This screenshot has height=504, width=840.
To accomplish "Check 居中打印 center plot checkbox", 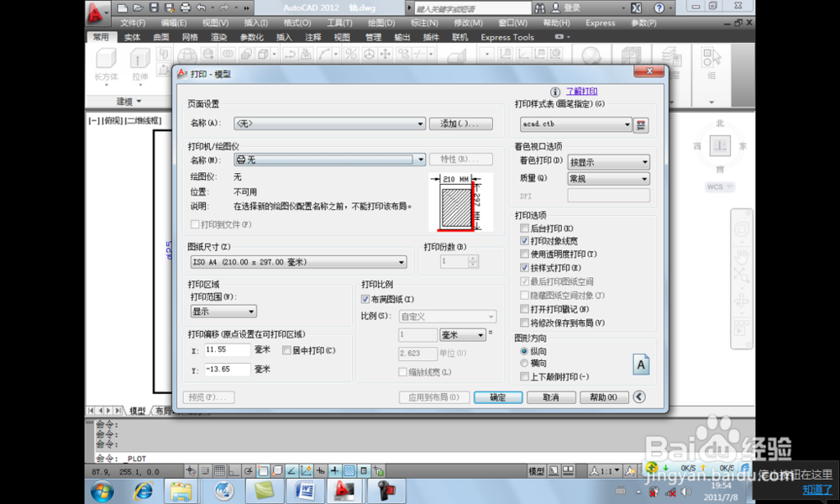I will (x=286, y=350).
